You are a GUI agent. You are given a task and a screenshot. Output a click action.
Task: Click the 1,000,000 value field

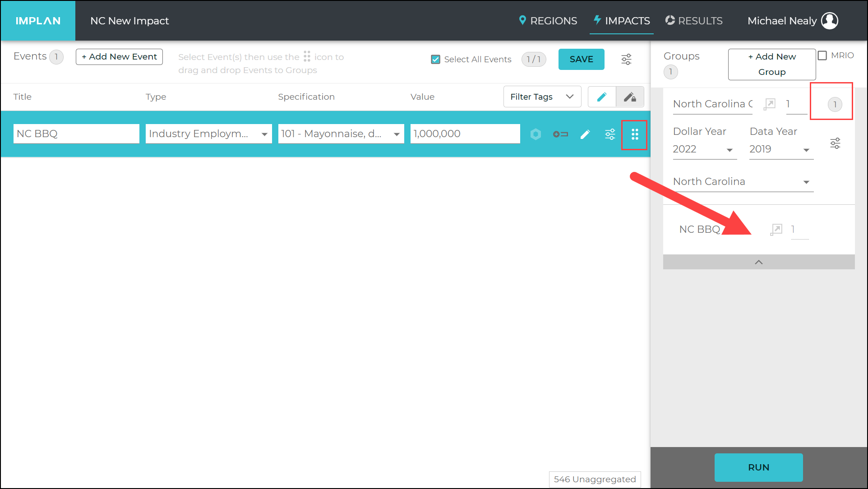click(x=465, y=134)
